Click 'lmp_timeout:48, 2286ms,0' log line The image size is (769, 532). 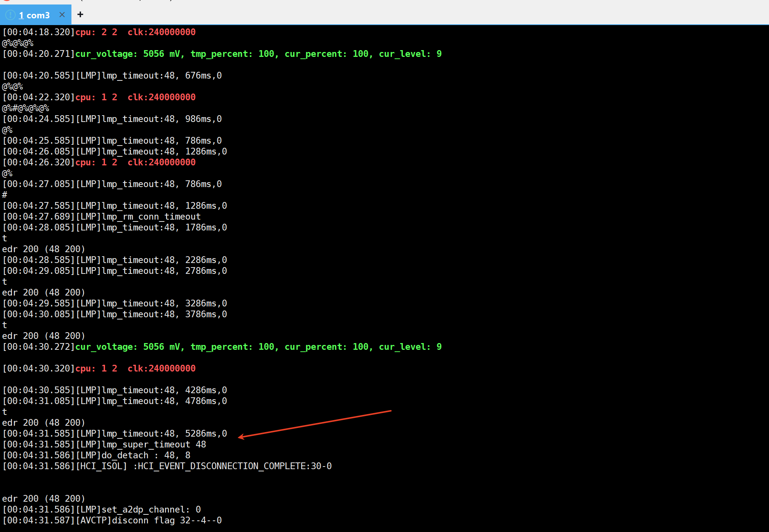[x=115, y=260]
